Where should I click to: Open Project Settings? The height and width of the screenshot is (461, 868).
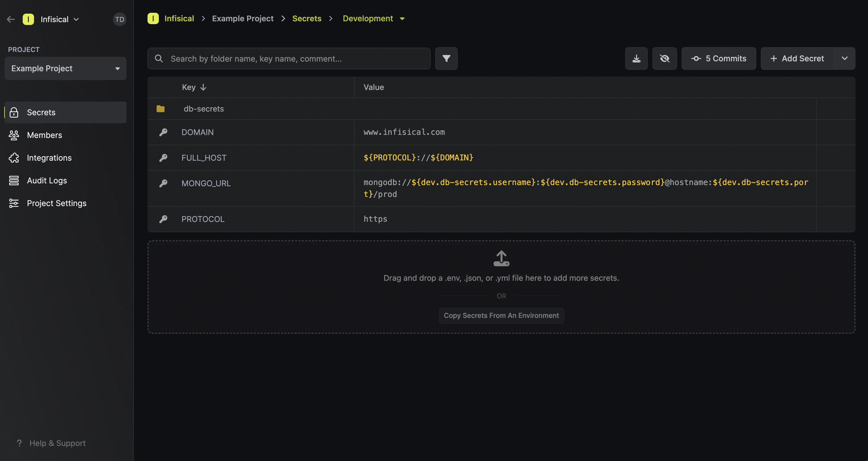click(x=57, y=203)
